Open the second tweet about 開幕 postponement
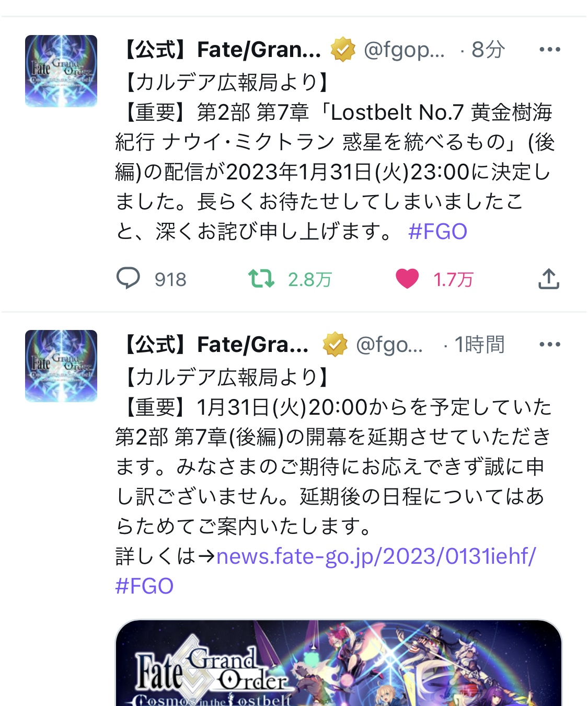 (x=333, y=466)
